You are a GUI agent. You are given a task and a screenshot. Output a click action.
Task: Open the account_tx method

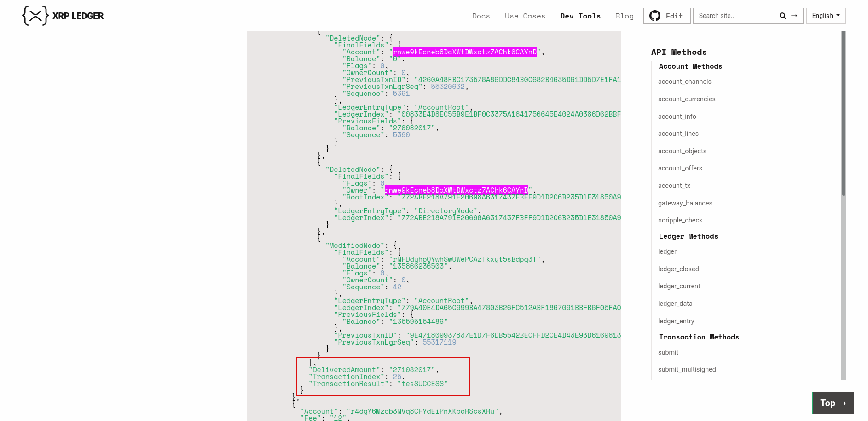click(674, 186)
